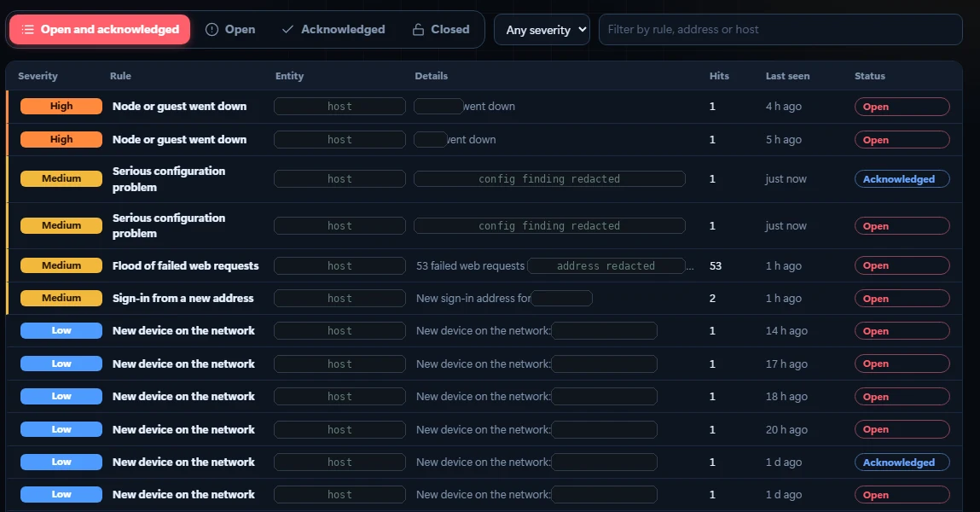Click Open status on the 14 h ago row
The width and height of the screenshot is (980, 512).
902,331
